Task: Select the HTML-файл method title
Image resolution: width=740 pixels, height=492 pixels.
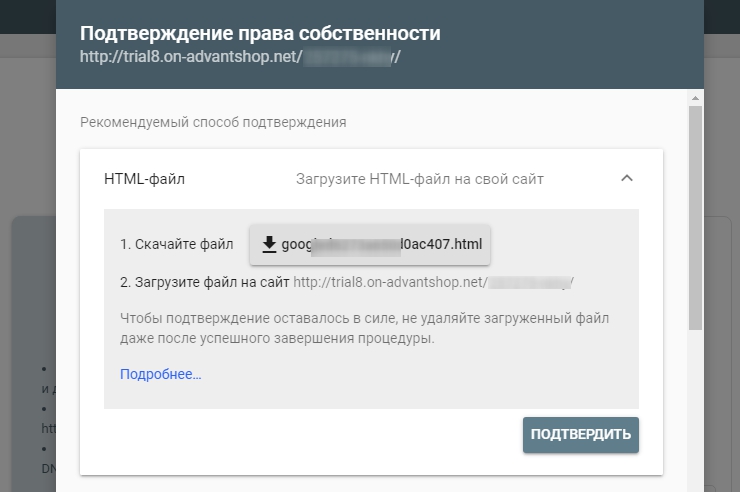Action: point(145,179)
